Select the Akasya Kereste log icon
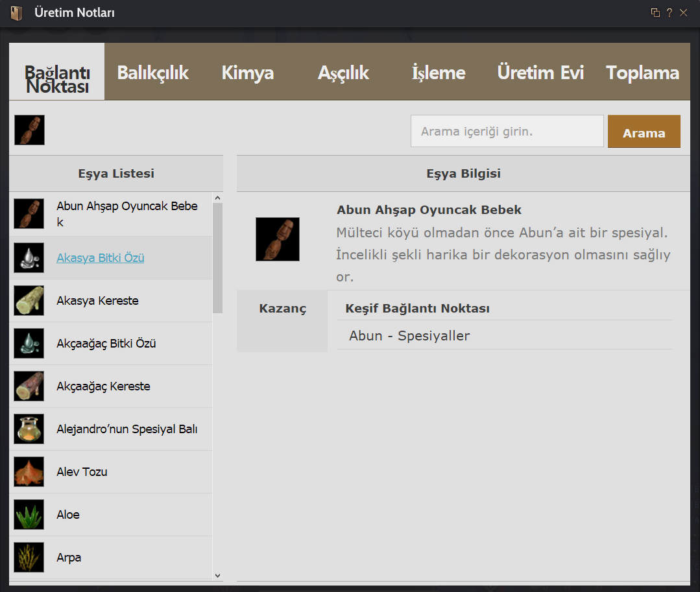Screen dimensions: 700x592 pos(29,301)
